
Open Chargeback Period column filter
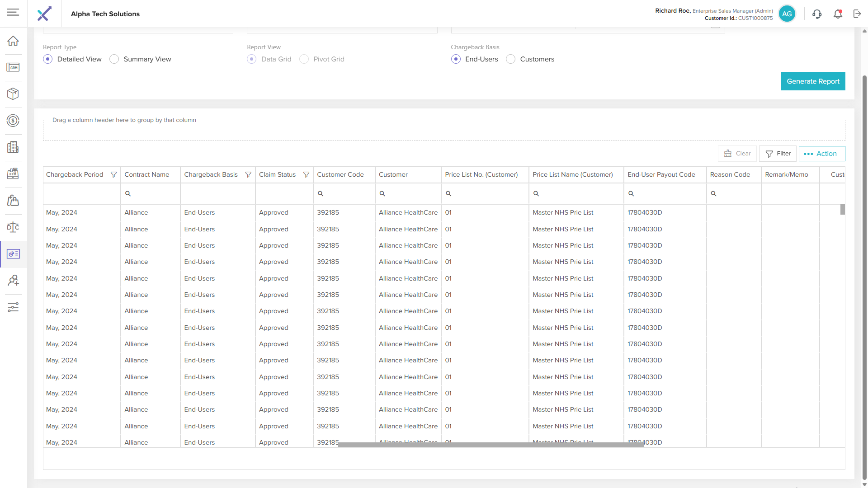point(113,175)
